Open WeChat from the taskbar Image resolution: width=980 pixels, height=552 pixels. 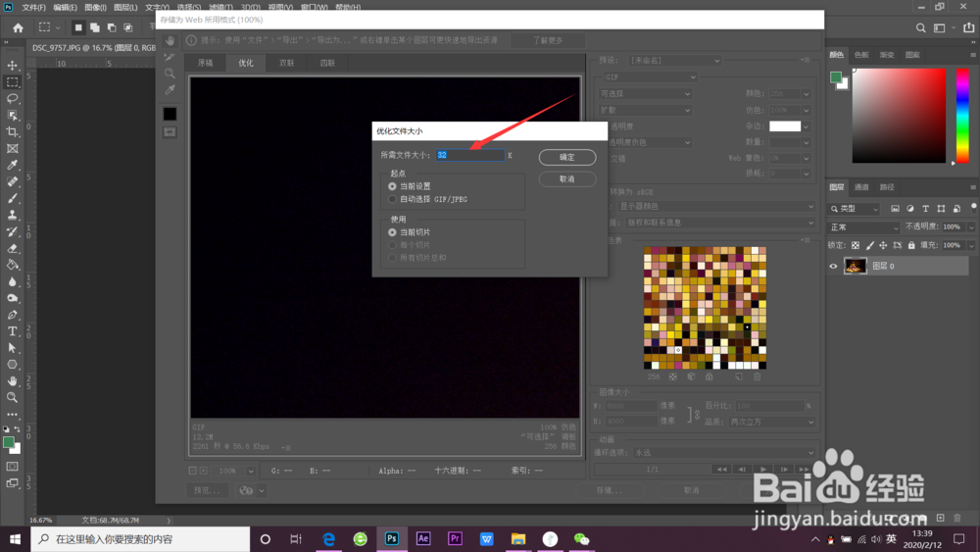pyautogui.click(x=581, y=539)
